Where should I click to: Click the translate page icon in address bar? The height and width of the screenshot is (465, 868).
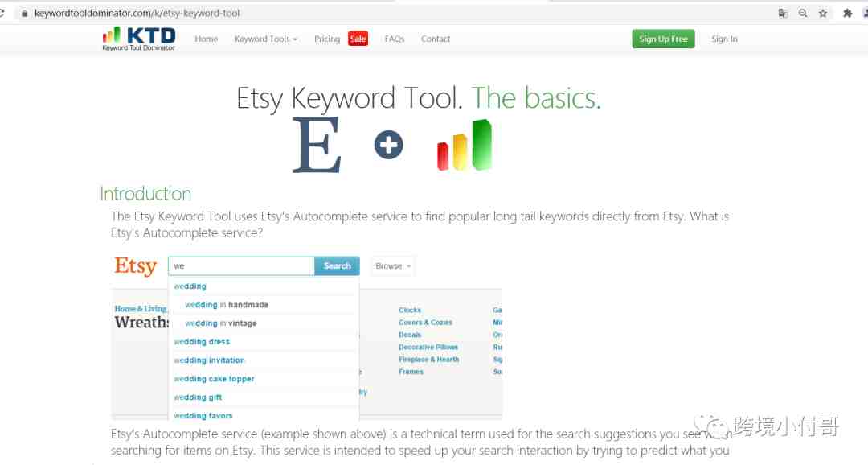783,14
